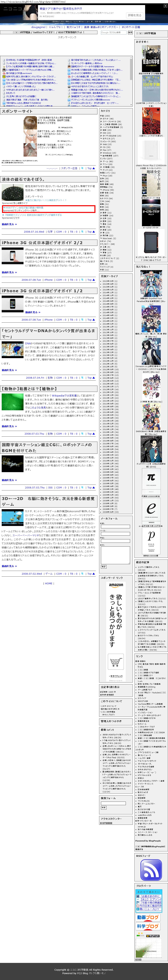Screen dimensions: 168x980
Task: Open the iPhone guide 1/2 phone thumbnail
Action: click(x=13, y=304)
